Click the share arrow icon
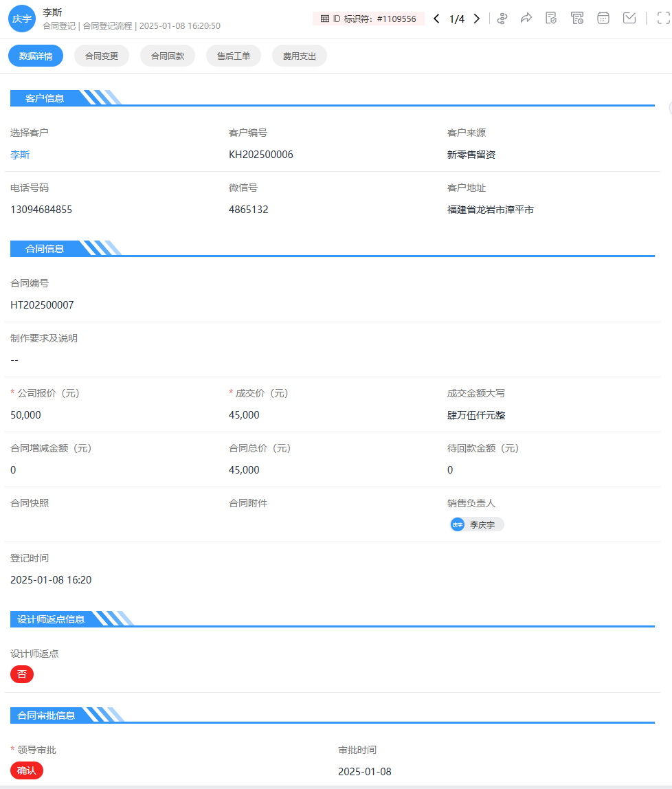The image size is (672, 789). coord(526,19)
